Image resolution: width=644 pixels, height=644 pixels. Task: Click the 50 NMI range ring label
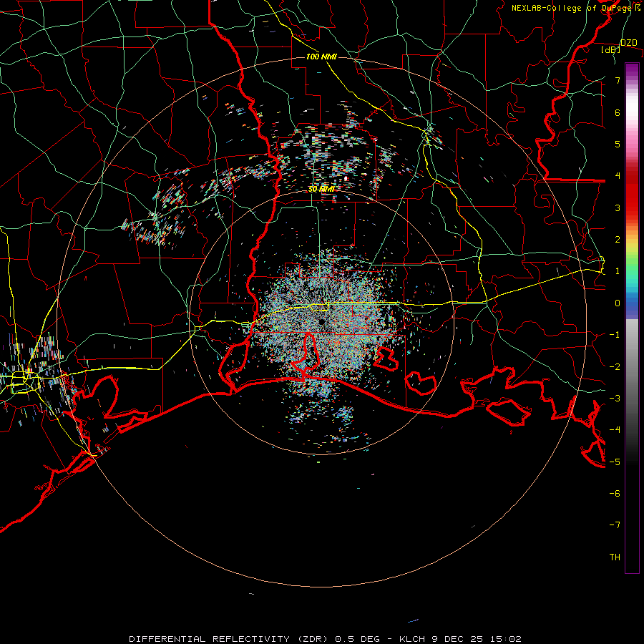point(321,190)
